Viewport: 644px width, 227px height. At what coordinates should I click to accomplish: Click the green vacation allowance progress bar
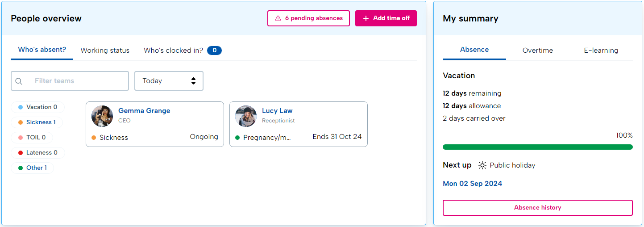pyautogui.click(x=538, y=147)
